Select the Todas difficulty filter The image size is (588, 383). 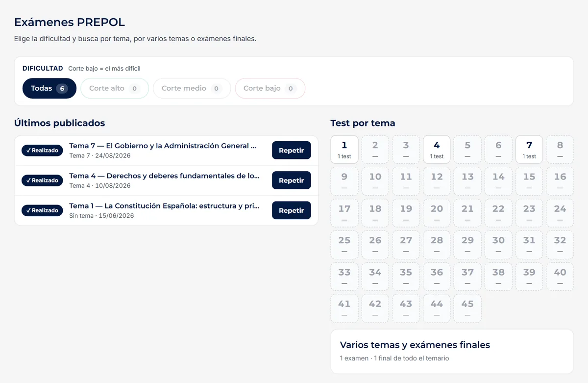(49, 88)
